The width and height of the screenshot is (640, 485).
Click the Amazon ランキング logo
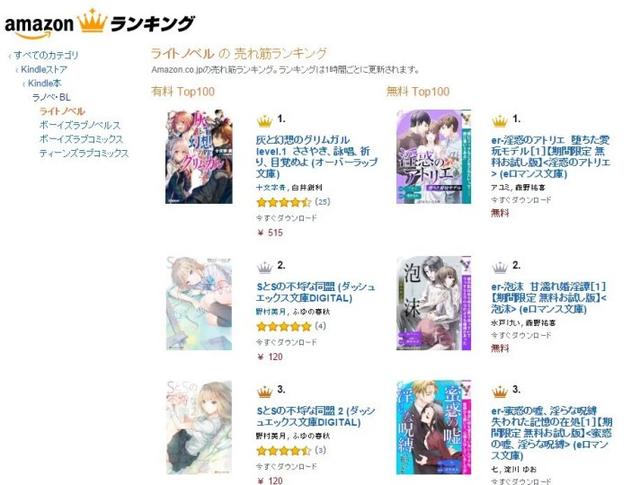(x=100, y=24)
